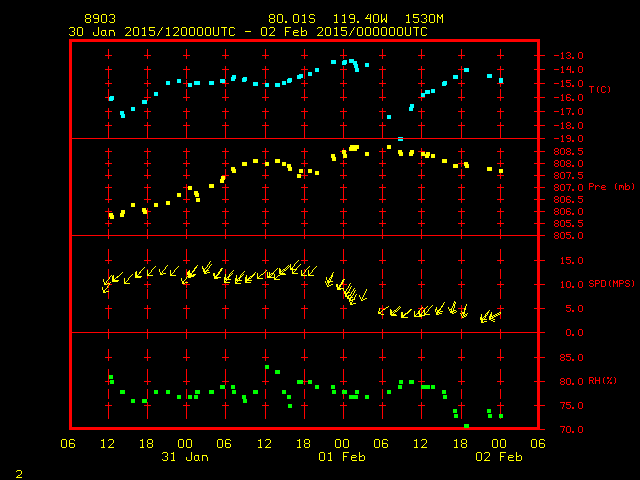Pick the "15.0" wind speed tick
640x480 pixels.
(x=571, y=260)
